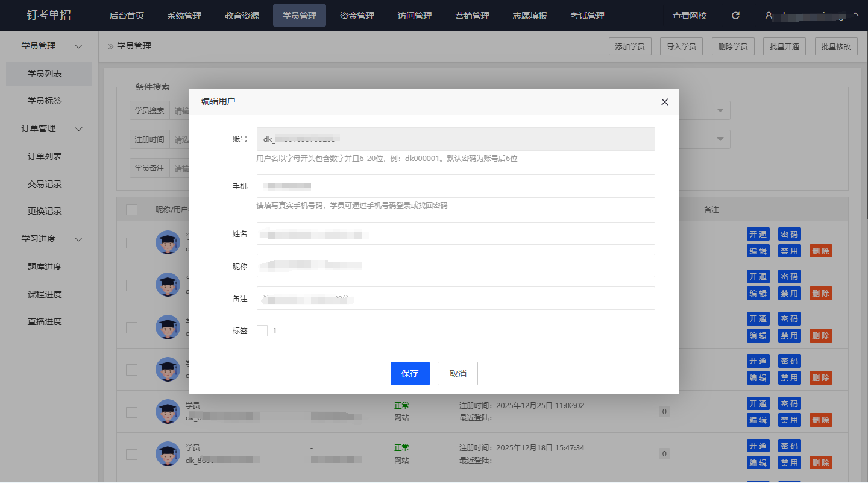
Task: Click the refresh icon in top bar
Action: tap(735, 16)
